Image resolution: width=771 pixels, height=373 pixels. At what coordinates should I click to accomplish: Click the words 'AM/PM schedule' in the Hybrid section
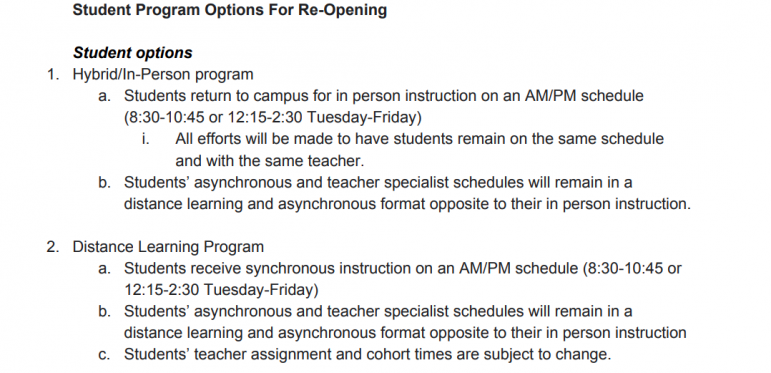[x=584, y=95]
